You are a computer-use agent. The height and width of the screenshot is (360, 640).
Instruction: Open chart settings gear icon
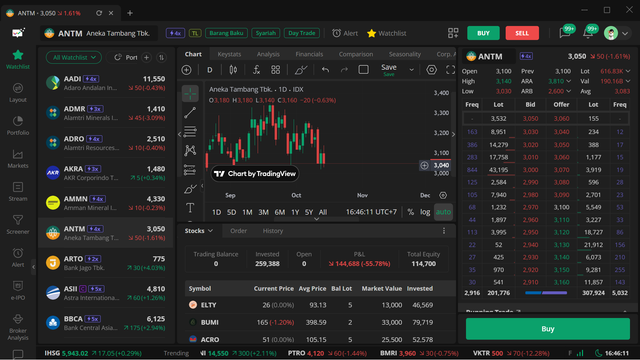coord(431,70)
